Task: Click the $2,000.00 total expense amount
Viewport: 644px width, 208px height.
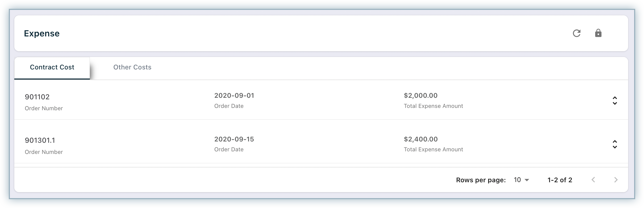Action: point(421,96)
